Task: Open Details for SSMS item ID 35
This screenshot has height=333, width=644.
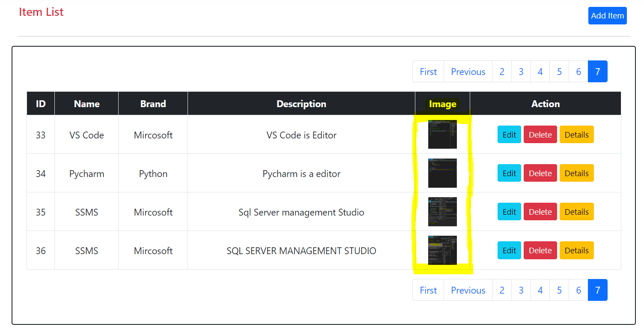Action: pyautogui.click(x=576, y=212)
